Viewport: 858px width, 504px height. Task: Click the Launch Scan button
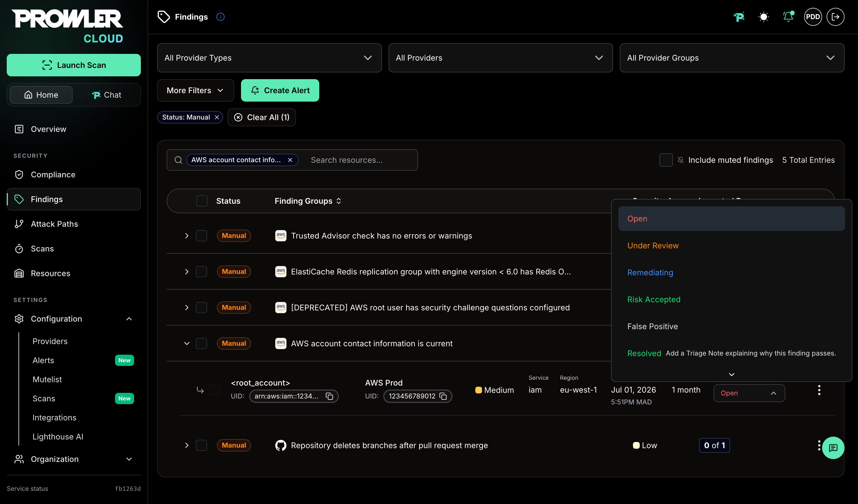[74, 65]
